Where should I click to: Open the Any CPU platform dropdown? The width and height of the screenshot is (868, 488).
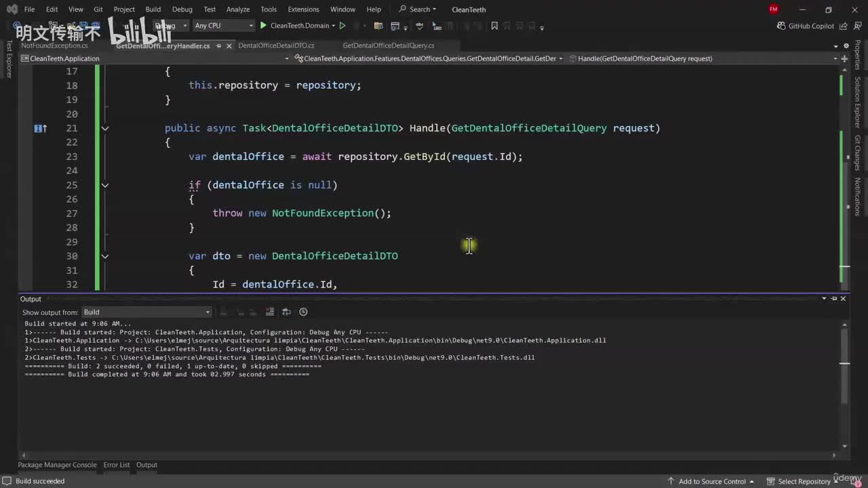tap(223, 26)
